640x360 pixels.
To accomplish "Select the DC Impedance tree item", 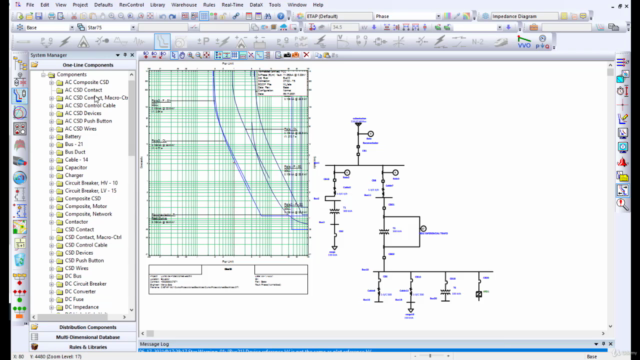I will point(82,307).
